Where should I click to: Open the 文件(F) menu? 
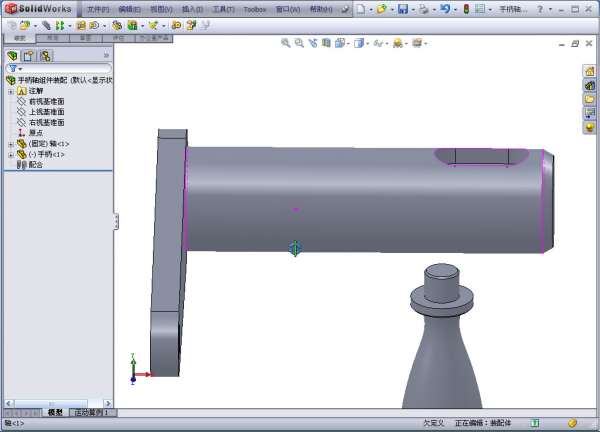pos(98,9)
